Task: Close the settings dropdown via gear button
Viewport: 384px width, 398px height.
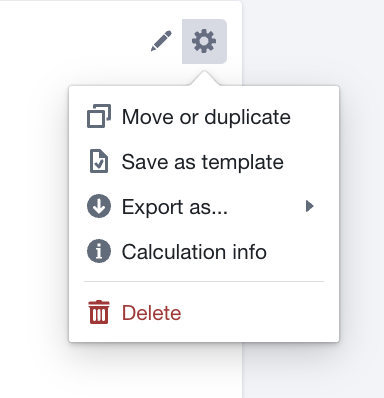Action: point(204,41)
